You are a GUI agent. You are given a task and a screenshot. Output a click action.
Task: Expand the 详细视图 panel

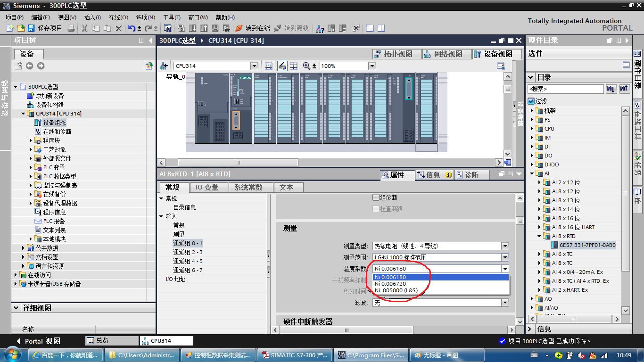(x=17, y=308)
